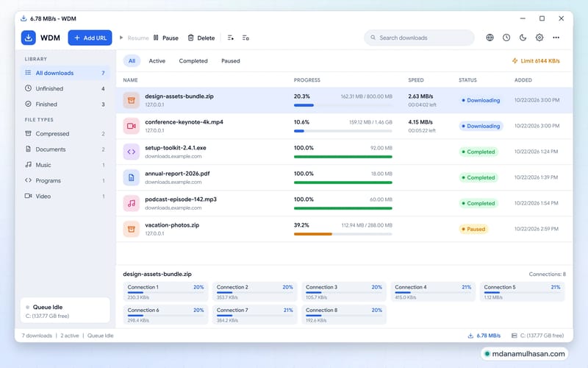
Task: Select the annual-report-2026.pdf file name
Action: pyautogui.click(x=177, y=174)
